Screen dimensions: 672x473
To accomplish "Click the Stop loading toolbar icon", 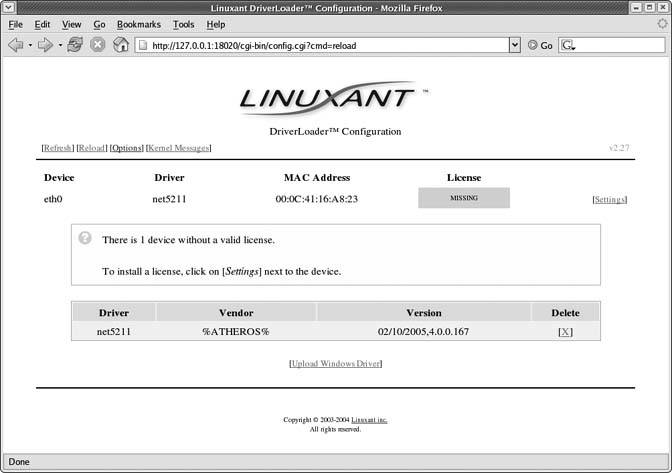I will tap(98, 45).
